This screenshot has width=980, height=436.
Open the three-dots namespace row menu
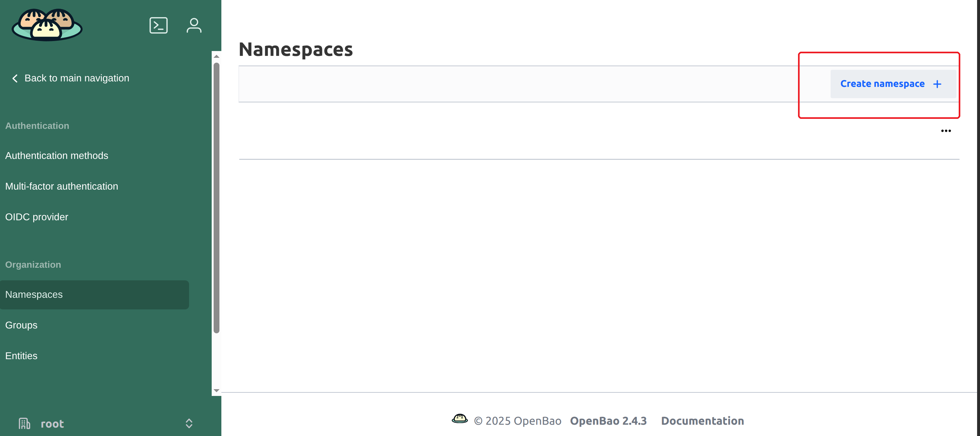946,131
